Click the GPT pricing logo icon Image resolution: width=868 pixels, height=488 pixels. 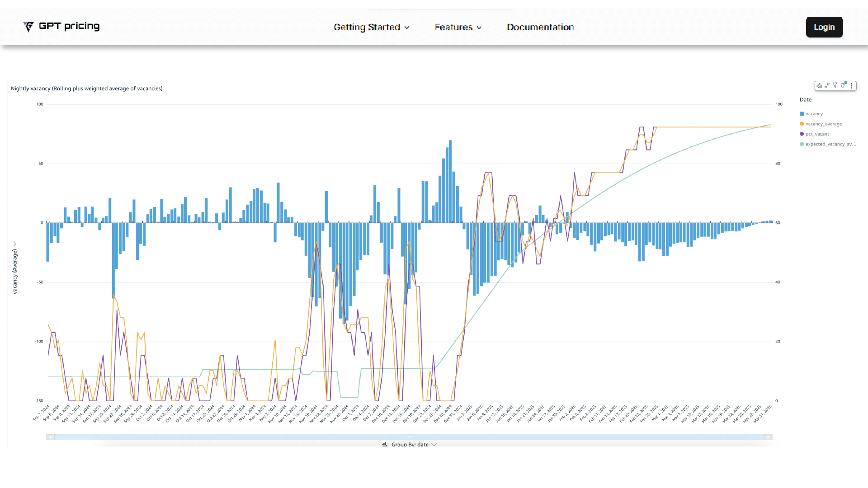(x=28, y=27)
